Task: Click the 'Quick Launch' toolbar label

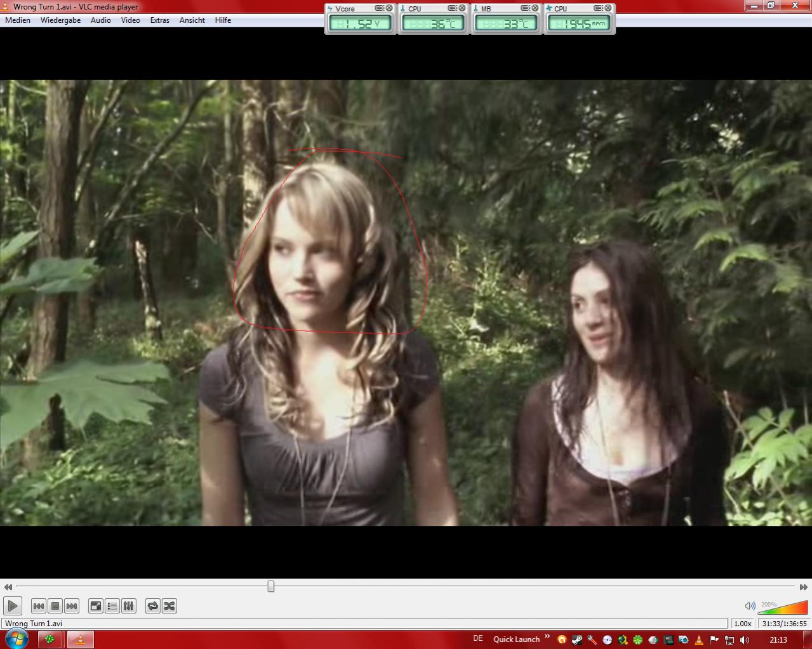Action: pos(516,639)
